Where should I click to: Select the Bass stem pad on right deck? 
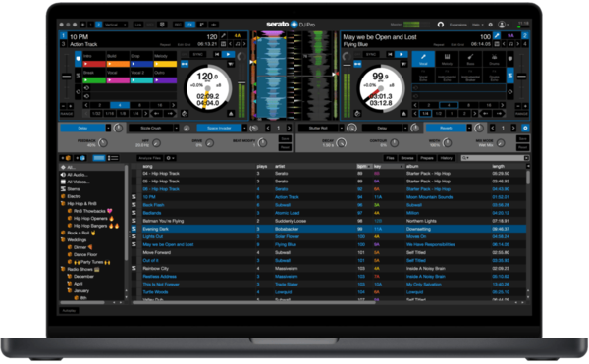pyautogui.click(x=470, y=59)
